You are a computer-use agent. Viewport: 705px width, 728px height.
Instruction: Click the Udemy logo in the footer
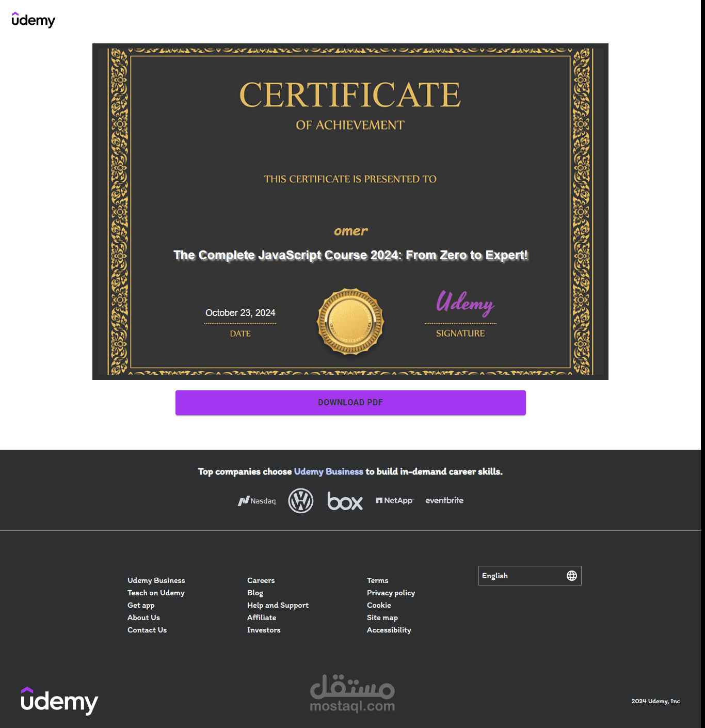pyautogui.click(x=59, y=701)
